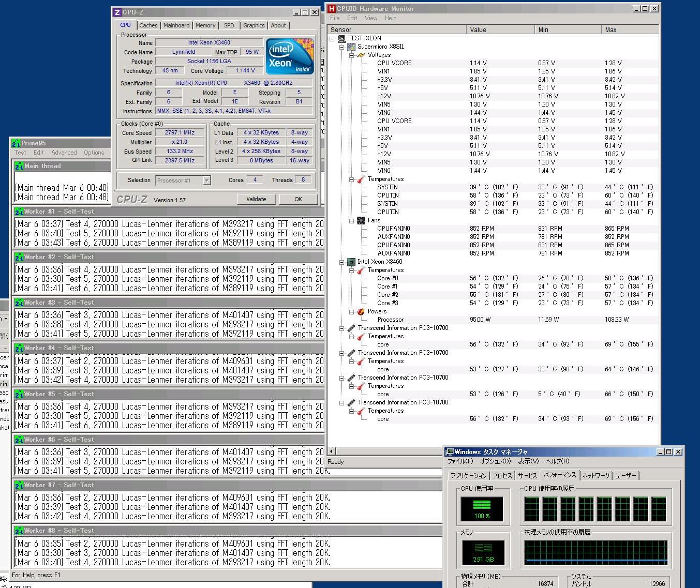Click the Worker #1 Self-Test icon
700x588 pixels.
click(19, 212)
